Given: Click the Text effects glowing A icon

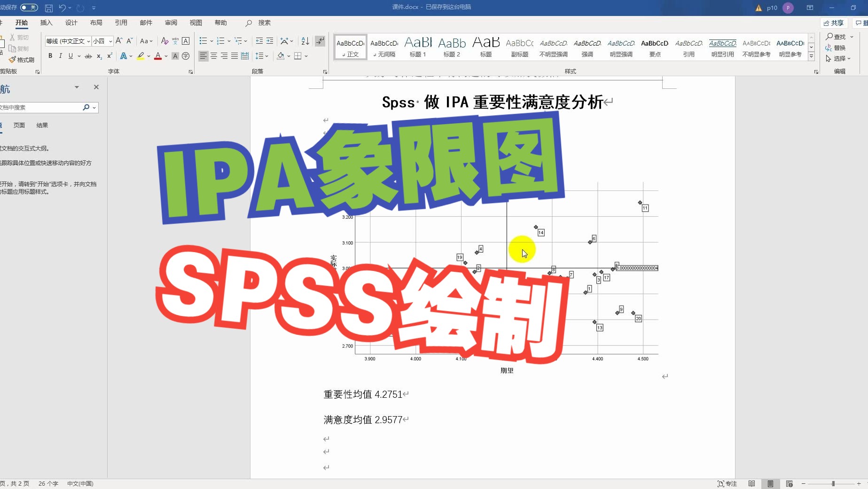Looking at the screenshot, I should tap(124, 56).
